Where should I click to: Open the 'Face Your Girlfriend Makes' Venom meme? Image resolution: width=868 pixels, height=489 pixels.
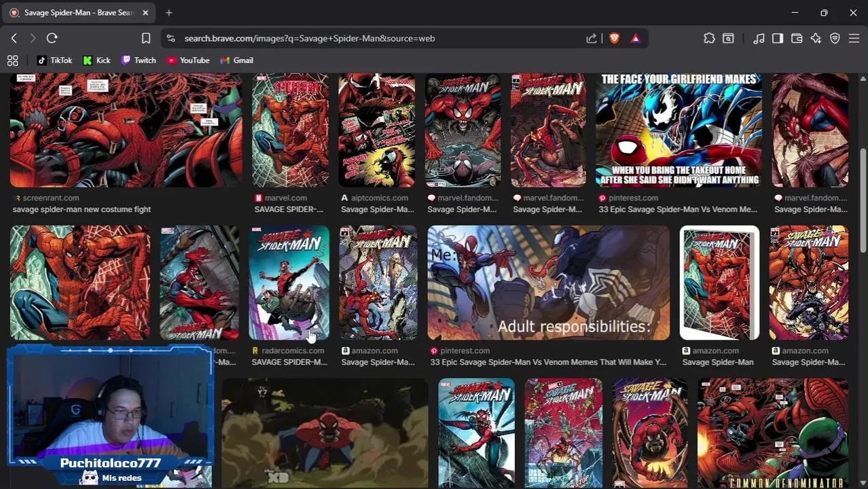click(679, 130)
